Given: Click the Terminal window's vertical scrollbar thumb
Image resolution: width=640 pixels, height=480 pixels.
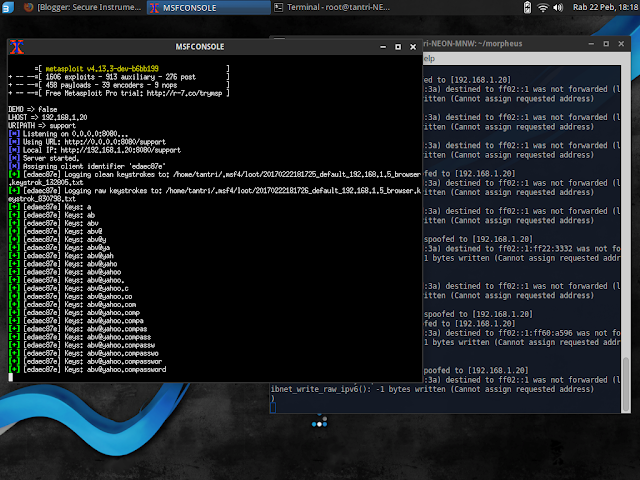Looking at the screenshot, I should click(625, 384).
